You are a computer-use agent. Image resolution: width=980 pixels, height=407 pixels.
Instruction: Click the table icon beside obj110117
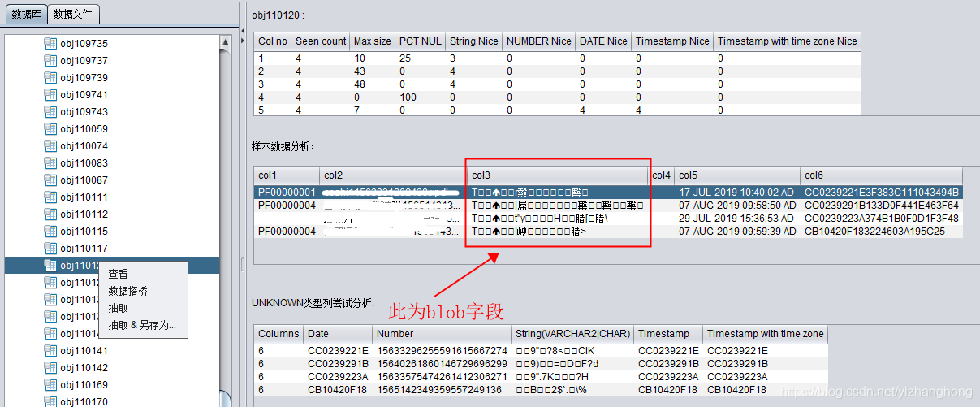pos(50,249)
